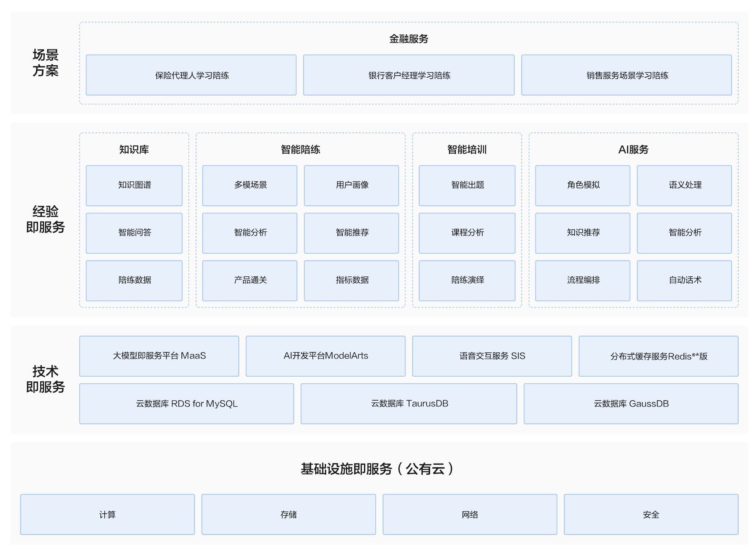This screenshot has width=756, height=555.
Task: Select the 云数据库 GaussDB box
Action: pos(631,404)
